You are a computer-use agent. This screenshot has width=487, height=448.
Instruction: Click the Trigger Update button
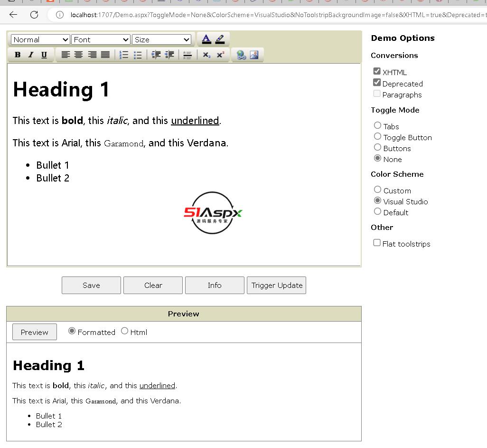tap(277, 285)
